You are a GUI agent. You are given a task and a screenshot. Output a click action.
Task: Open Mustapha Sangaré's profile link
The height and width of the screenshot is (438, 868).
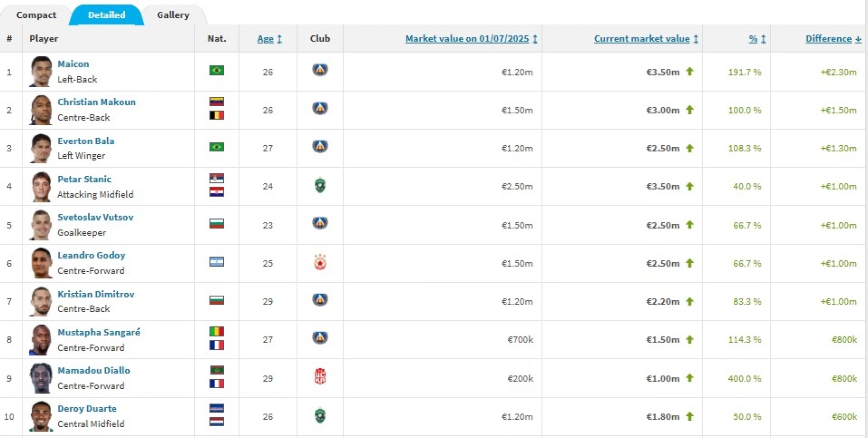(99, 332)
